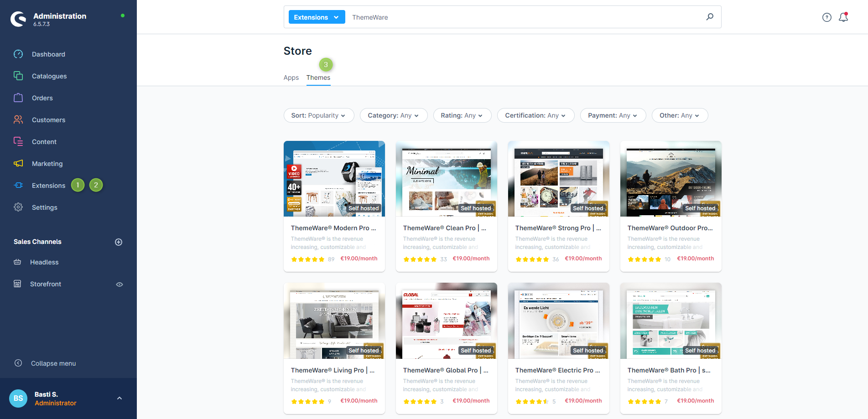Click Modern Pro star rating
Image resolution: width=868 pixels, height=419 pixels.
point(308,259)
